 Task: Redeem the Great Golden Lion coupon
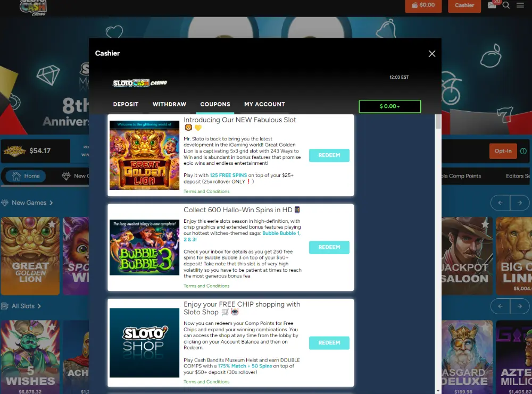click(329, 155)
